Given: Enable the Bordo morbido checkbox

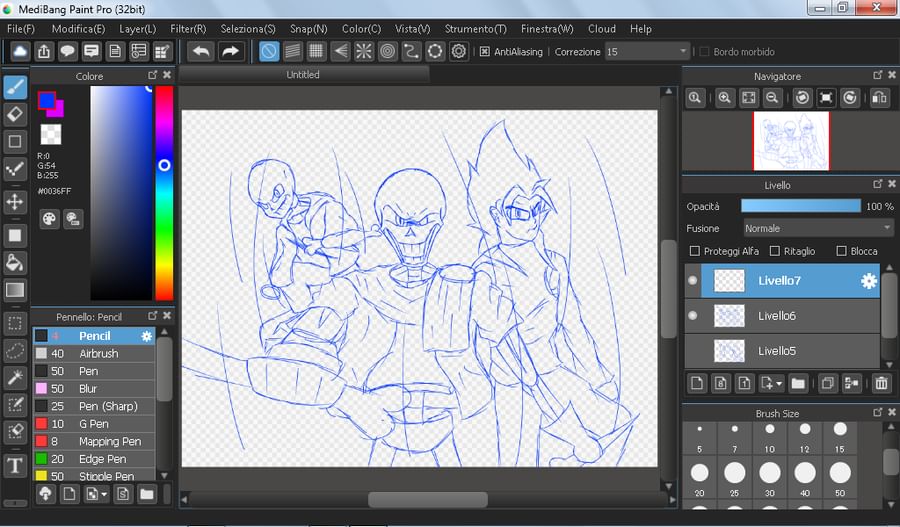Looking at the screenshot, I should 704,52.
